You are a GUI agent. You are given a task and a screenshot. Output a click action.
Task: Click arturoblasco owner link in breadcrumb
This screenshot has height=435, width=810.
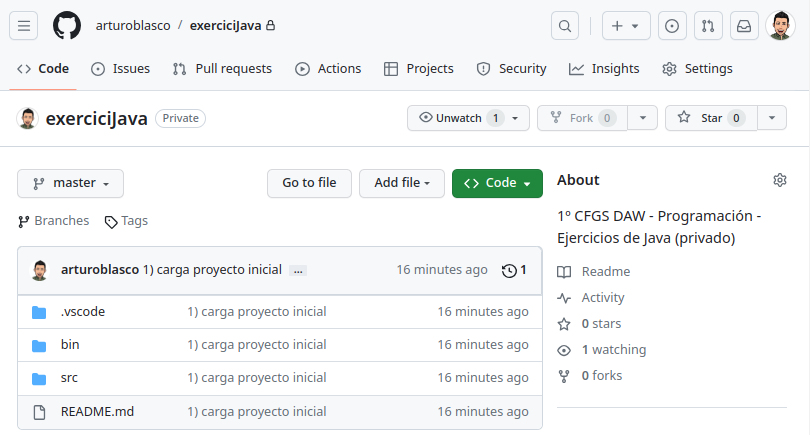pyautogui.click(x=133, y=26)
